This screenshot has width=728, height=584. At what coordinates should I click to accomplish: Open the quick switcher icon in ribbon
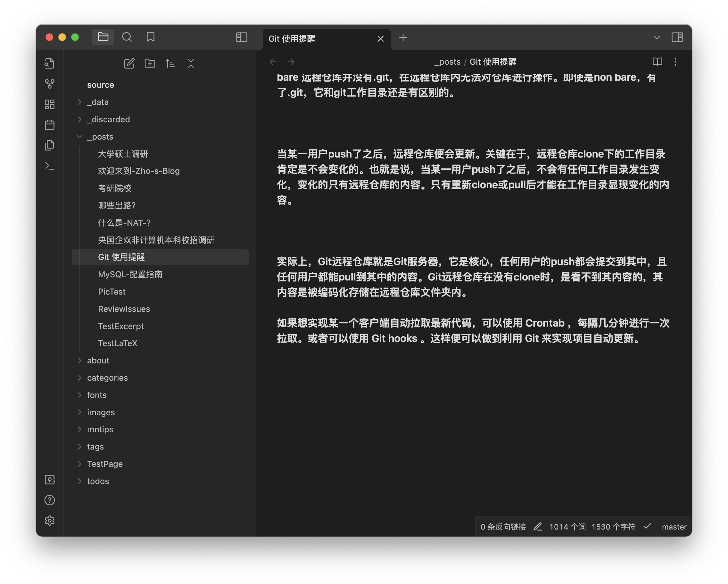tap(50, 63)
